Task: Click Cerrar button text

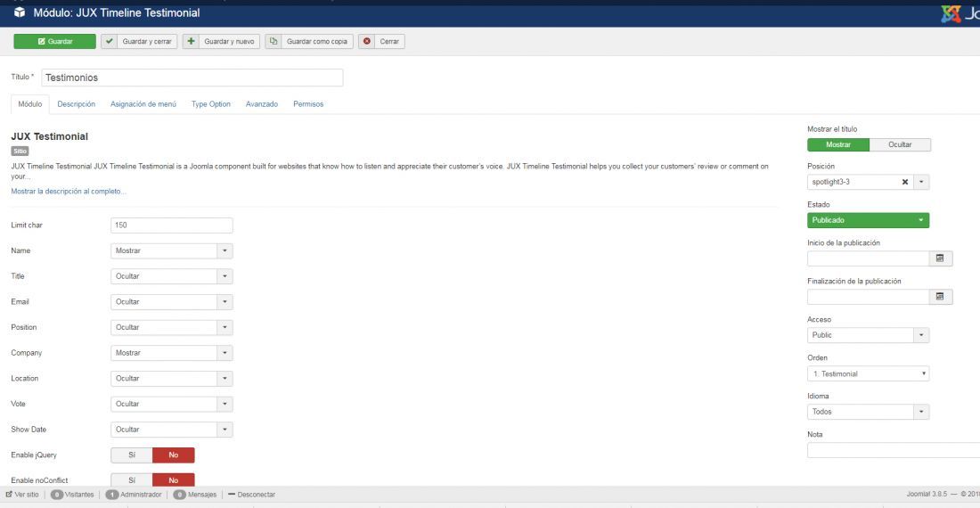Action: point(389,41)
